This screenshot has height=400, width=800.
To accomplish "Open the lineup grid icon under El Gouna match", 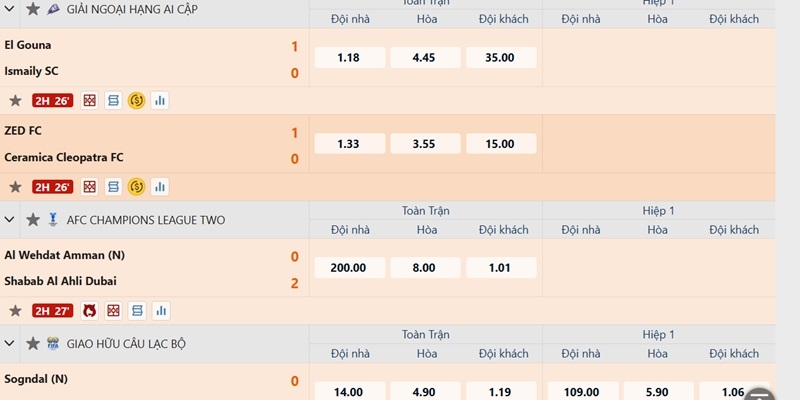I will point(90,101).
